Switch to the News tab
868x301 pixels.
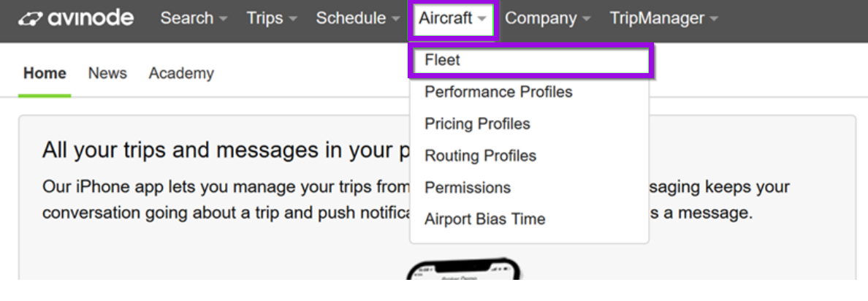[107, 73]
